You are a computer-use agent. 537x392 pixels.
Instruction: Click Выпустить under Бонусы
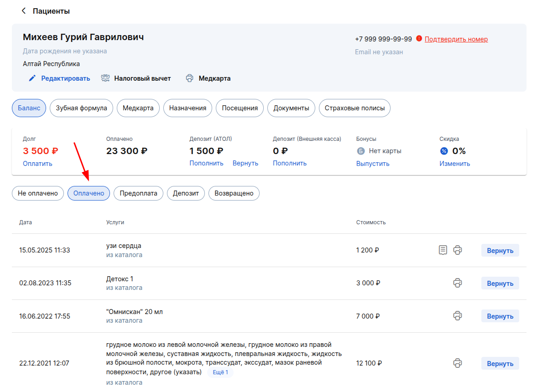click(x=373, y=164)
